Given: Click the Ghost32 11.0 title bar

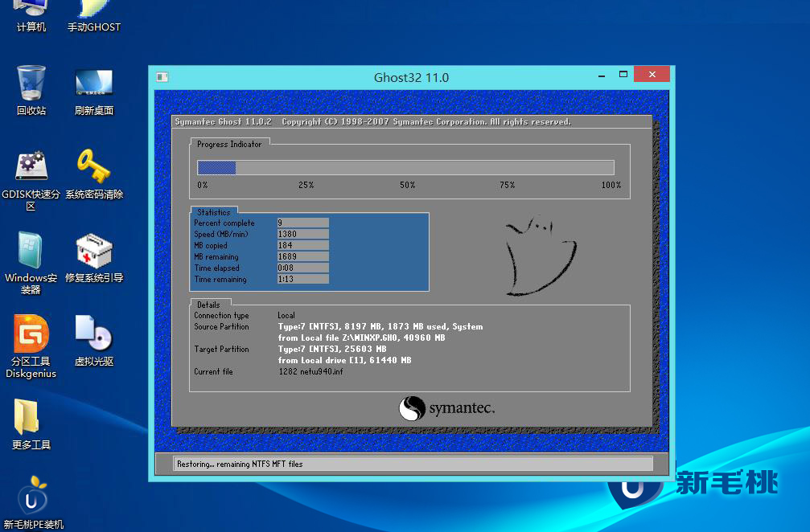Looking at the screenshot, I should tap(411, 77).
